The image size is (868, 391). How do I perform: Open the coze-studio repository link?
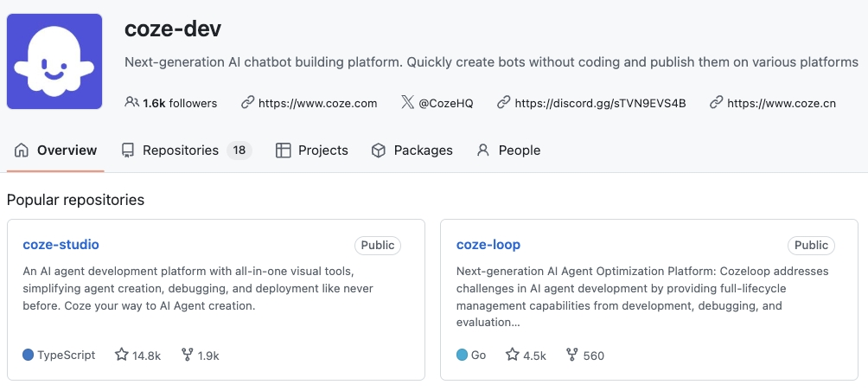click(61, 245)
